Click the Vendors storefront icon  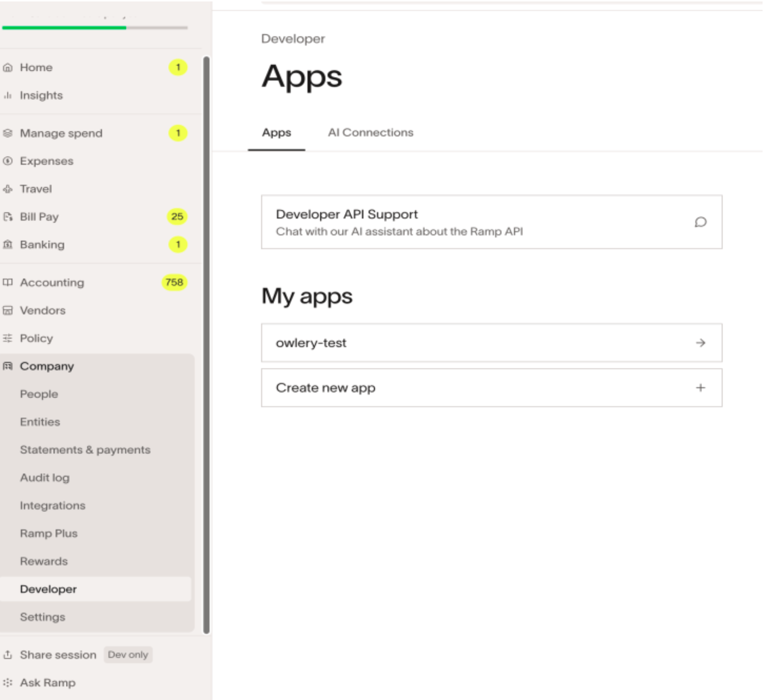point(7,310)
